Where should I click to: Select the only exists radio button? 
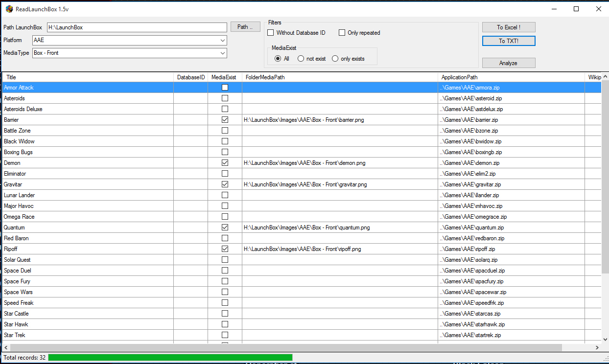pyautogui.click(x=335, y=59)
